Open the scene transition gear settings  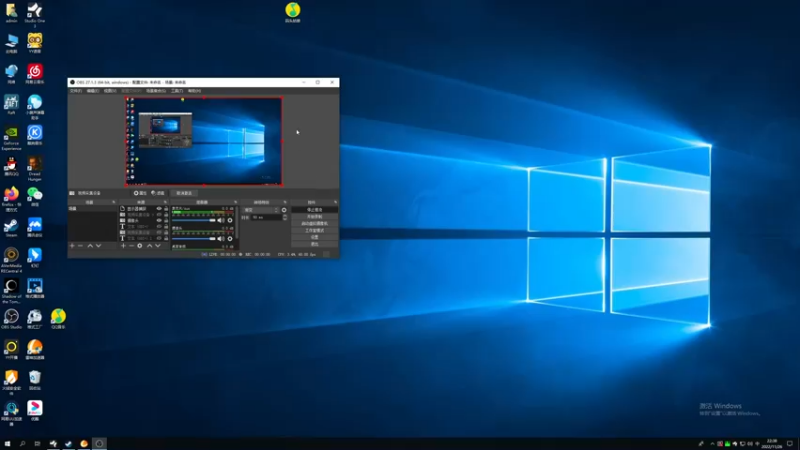click(x=284, y=210)
